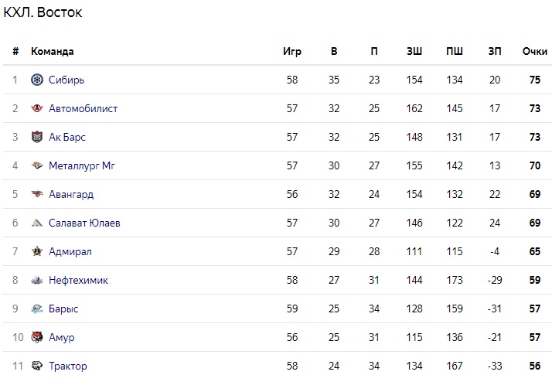Click the Салават Юлаев team logo
This screenshot has height=392, width=552.
37,223
